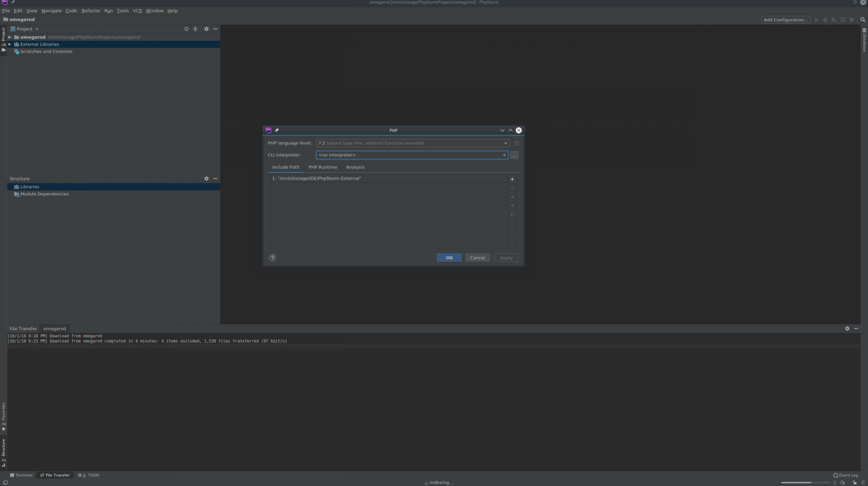
Task: Open Structure panel gear settings
Action: tap(206, 179)
